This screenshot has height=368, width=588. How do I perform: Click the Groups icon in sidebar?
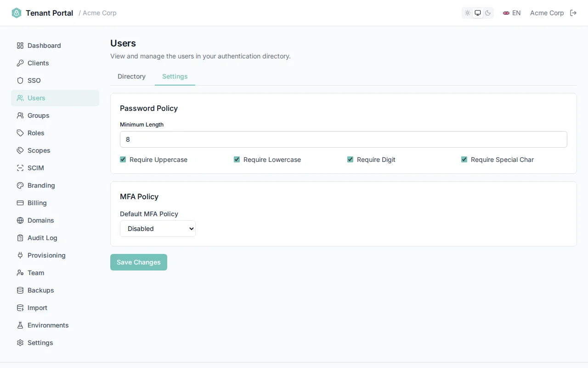pos(20,115)
